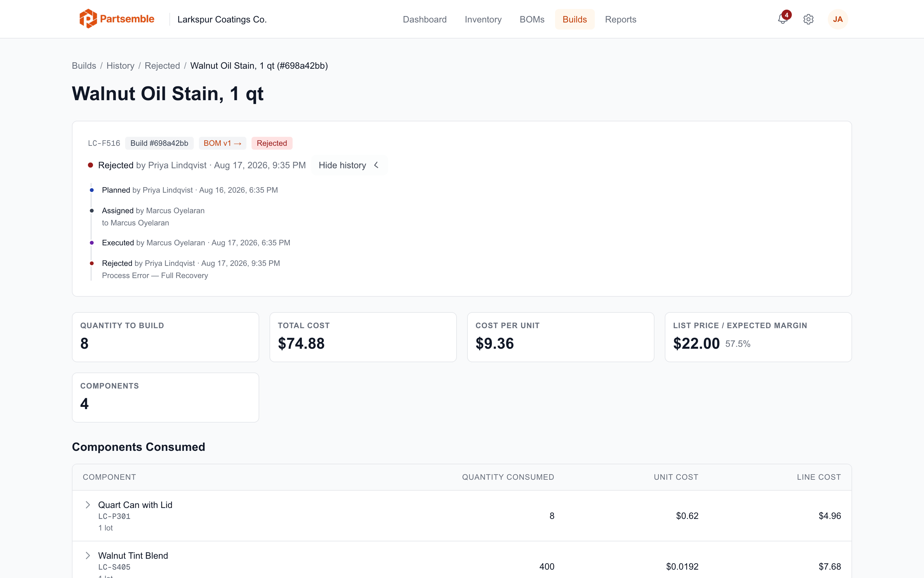Switch to BOMs tab
Screen dimensions: 924x578
[x=532, y=19]
